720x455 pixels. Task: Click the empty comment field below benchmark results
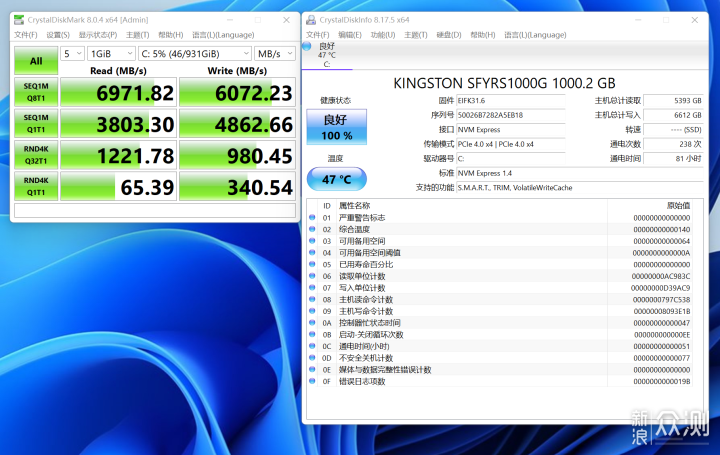coord(155,210)
